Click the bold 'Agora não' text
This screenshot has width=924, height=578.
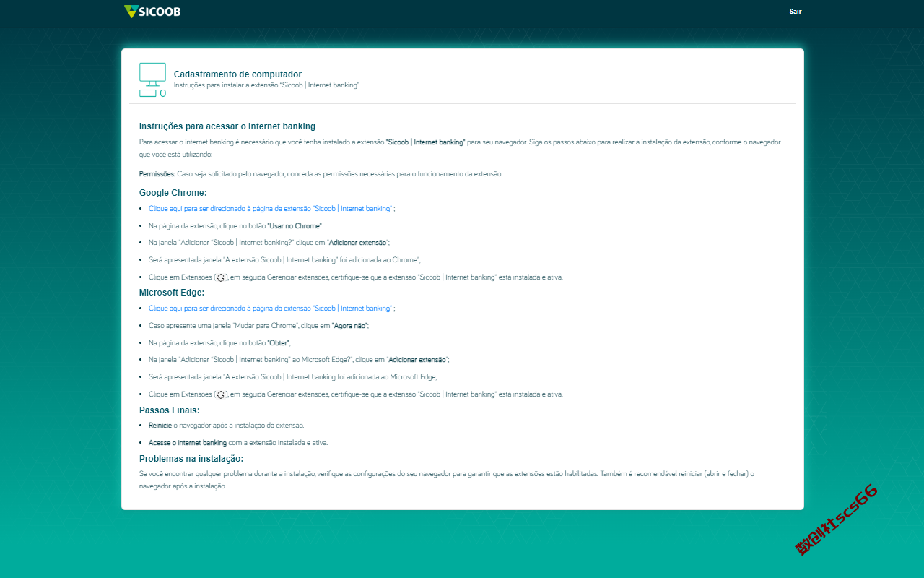pos(349,326)
